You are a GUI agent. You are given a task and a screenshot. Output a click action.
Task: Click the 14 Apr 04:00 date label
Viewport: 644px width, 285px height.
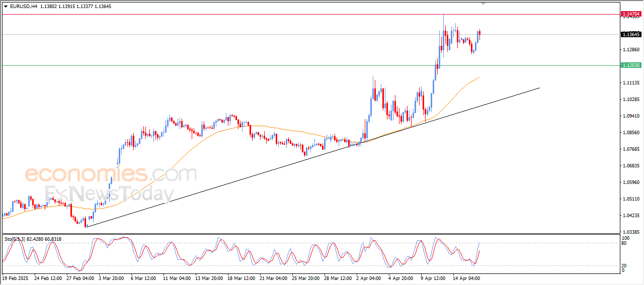click(467, 278)
